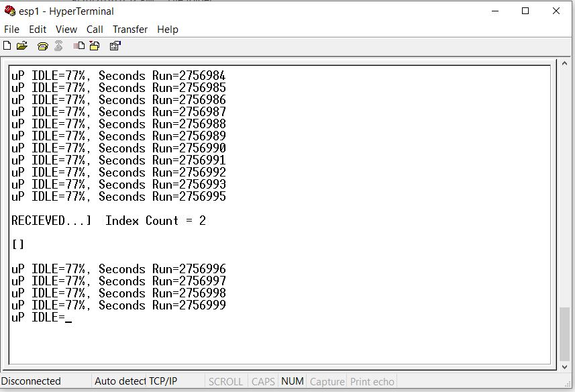Click the New connection toolbar icon
The image size is (575, 392).
click(7, 46)
